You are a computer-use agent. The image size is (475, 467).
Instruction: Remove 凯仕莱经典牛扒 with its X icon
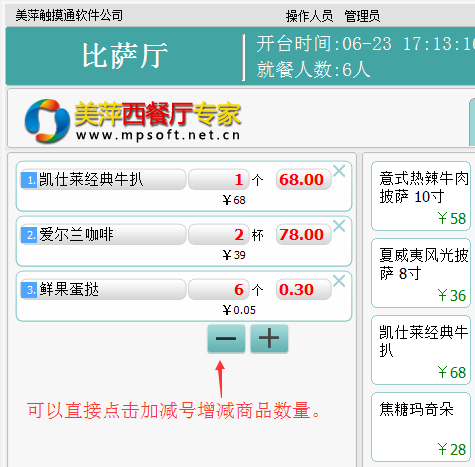pyautogui.click(x=339, y=171)
